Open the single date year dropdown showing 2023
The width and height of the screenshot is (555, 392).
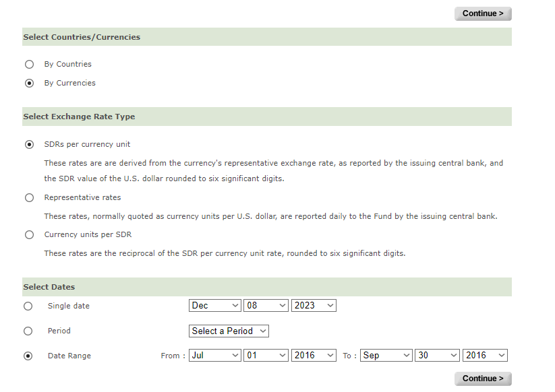pyautogui.click(x=313, y=305)
